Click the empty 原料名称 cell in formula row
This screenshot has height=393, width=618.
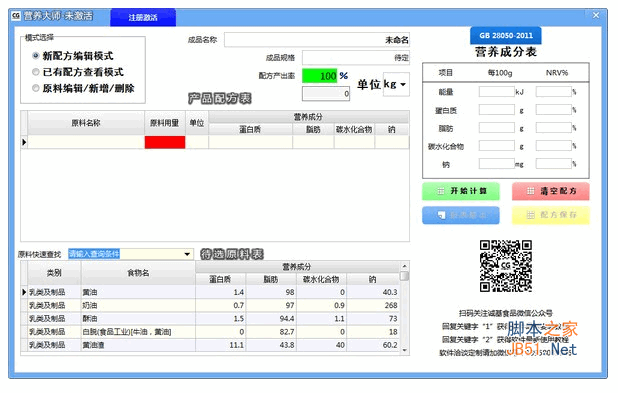click(x=86, y=142)
